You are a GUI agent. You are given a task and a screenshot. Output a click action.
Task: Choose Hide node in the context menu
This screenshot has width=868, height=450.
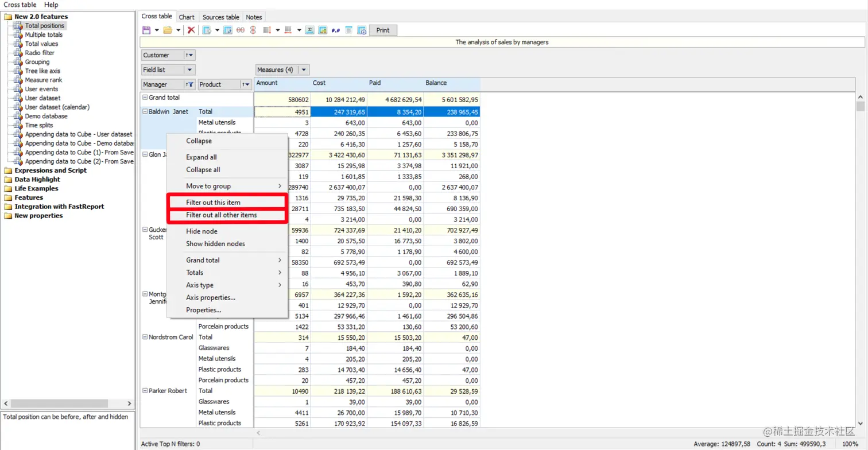tap(227, 231)
